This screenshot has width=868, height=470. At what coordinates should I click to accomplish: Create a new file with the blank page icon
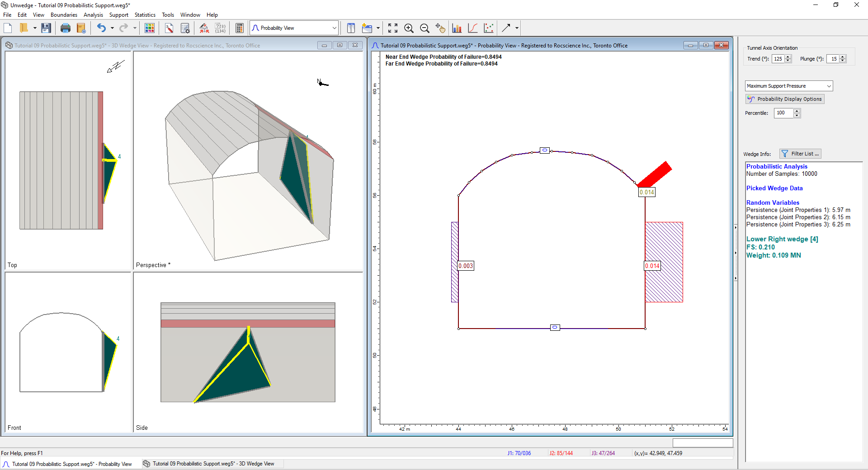[8, 28]
